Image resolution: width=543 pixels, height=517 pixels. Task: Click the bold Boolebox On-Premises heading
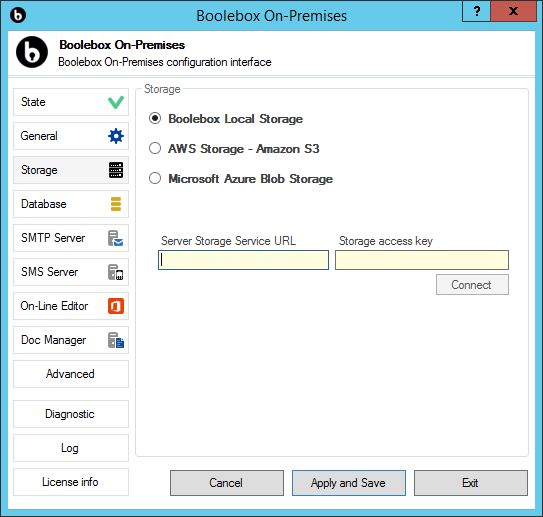[122, 45]
